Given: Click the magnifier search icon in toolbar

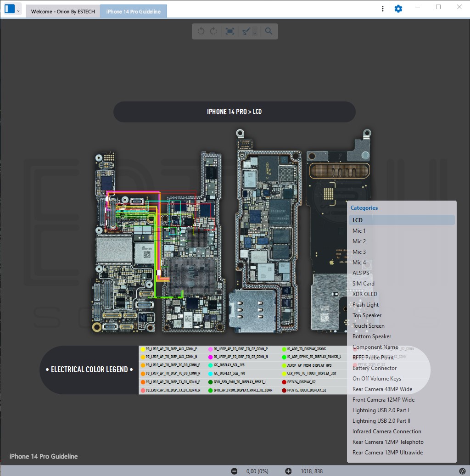Looking at the screenshot, I should coord(269,31).
